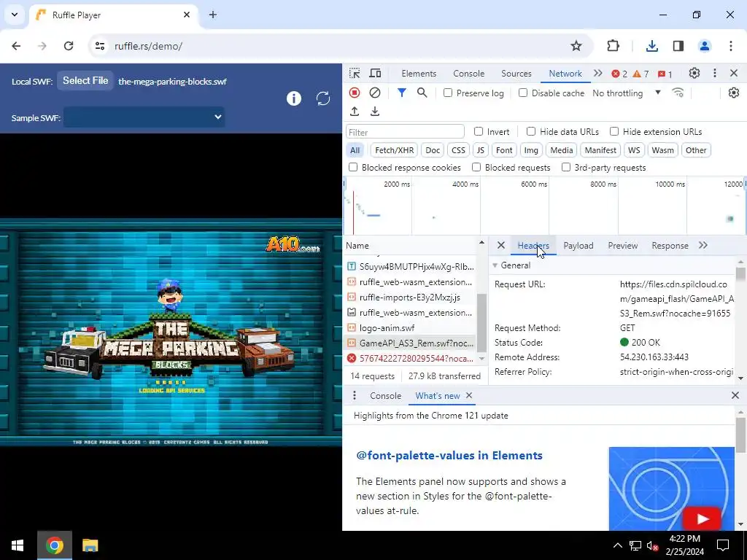
Task: Filter requests by Media
Action: click(x=561, y=150)
